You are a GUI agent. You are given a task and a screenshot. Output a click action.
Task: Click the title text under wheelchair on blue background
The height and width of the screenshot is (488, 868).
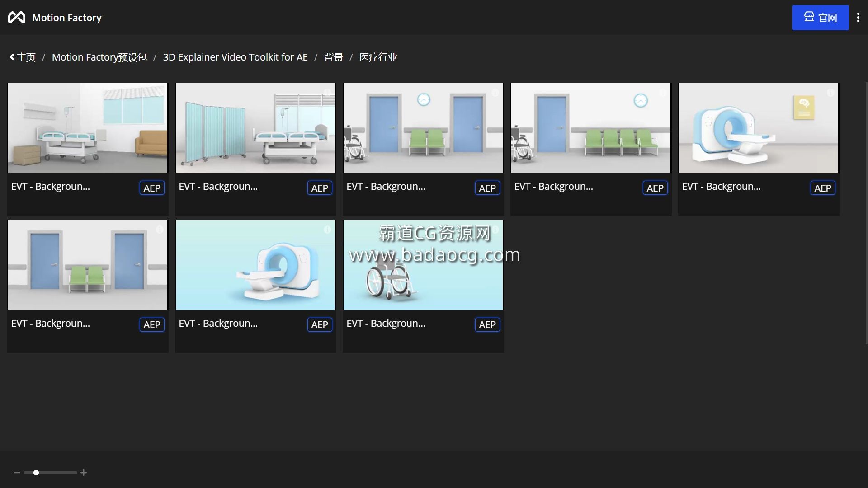click(x=386, y=324)
